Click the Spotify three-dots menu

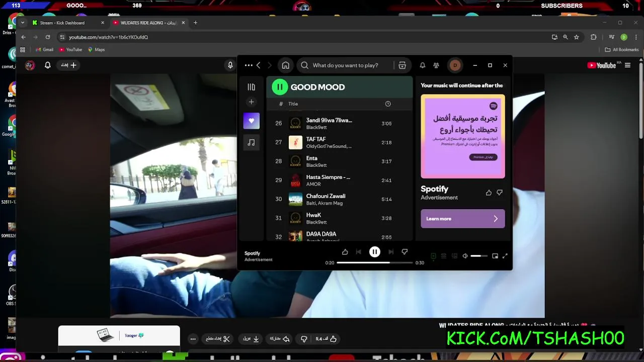click(x=249, y=65)
